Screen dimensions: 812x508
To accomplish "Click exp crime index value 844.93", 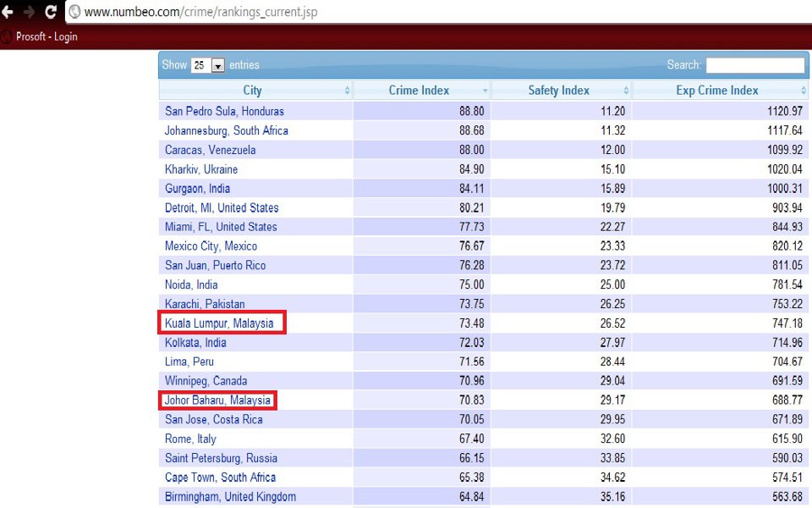I will tap(787, 227).
